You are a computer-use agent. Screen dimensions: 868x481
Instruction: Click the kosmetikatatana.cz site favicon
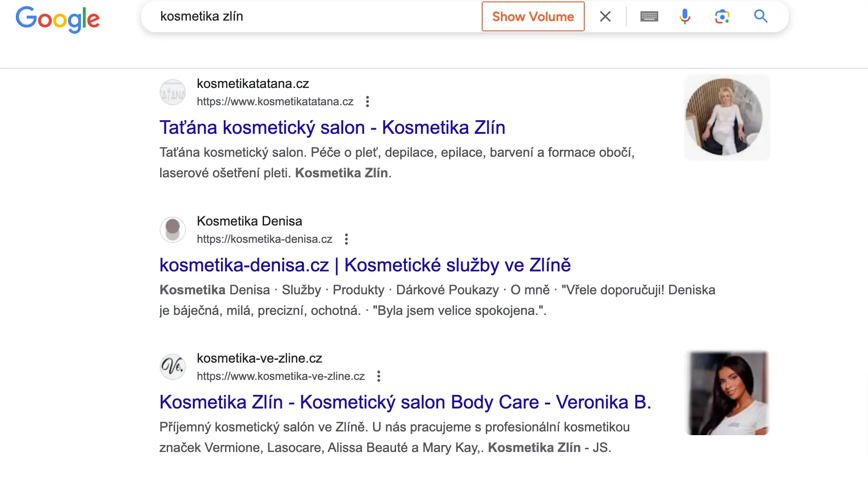click(x=172, y=92)
